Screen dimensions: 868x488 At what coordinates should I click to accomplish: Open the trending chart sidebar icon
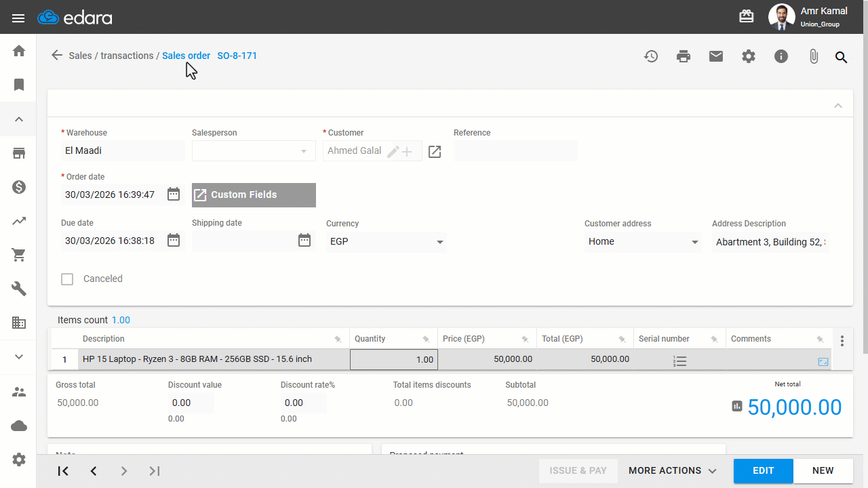tap(19, 221)
